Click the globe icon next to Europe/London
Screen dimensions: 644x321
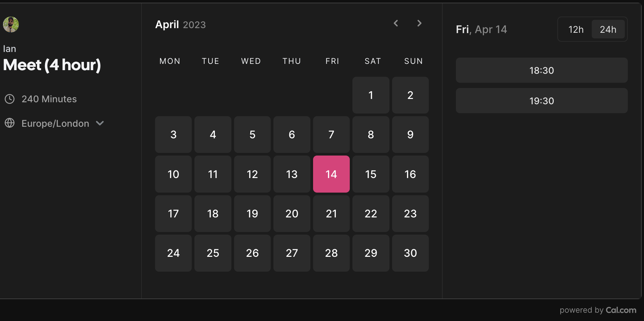pos(10,123)
